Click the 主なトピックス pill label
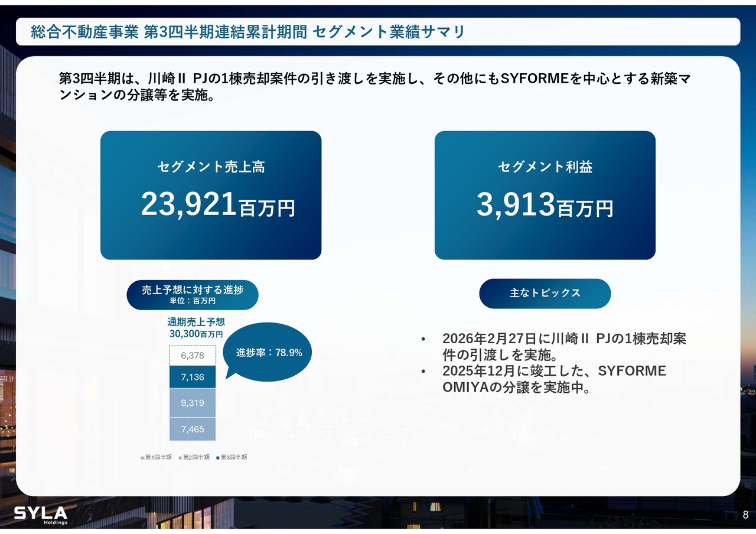The width and height of the screenshot is (756, 534). pyautogui.click(x=545, y=294)
